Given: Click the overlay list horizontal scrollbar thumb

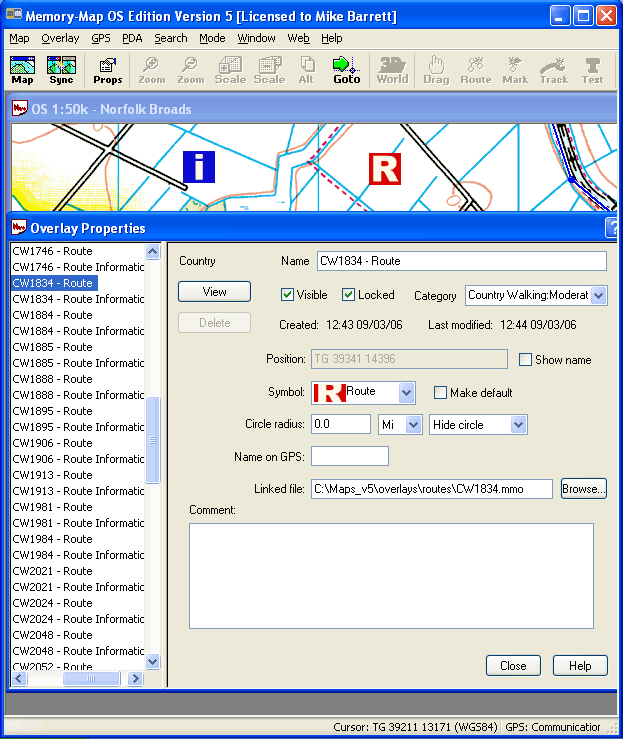Looking at the screenshot, I should [91, 679].
